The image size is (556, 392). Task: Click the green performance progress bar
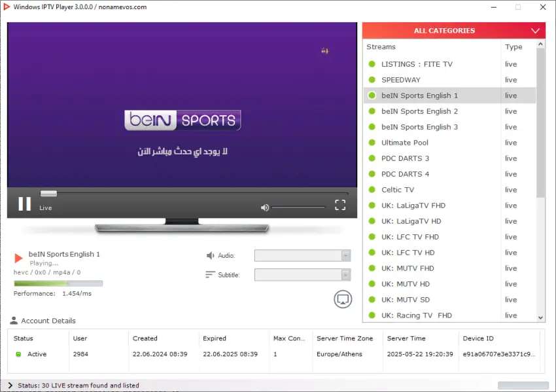pos(58,283)
